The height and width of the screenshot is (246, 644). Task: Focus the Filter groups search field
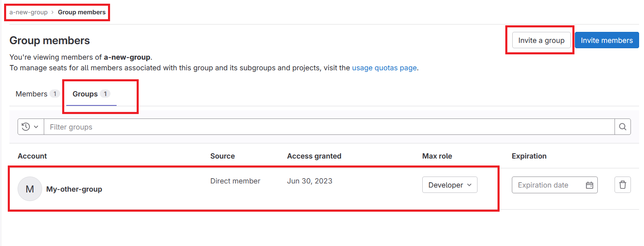327,127
